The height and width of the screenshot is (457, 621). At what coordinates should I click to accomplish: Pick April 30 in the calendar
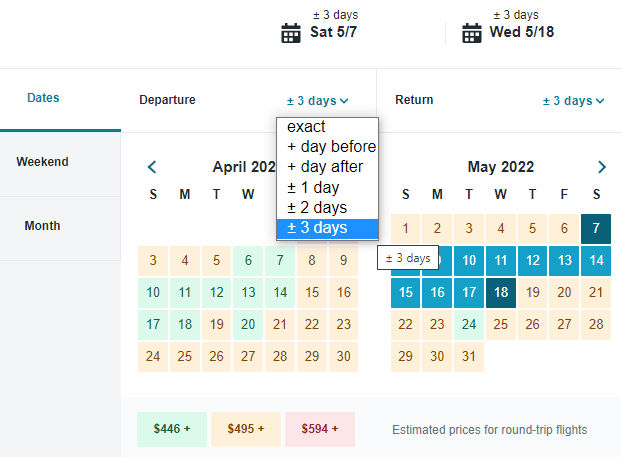(x=343, y=356)
